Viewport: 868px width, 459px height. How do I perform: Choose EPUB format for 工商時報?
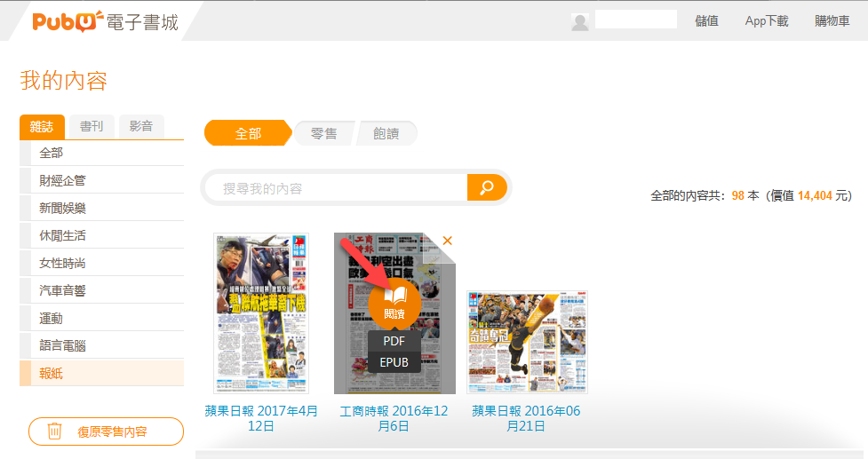pyautogui.click(x=394, y=362)
